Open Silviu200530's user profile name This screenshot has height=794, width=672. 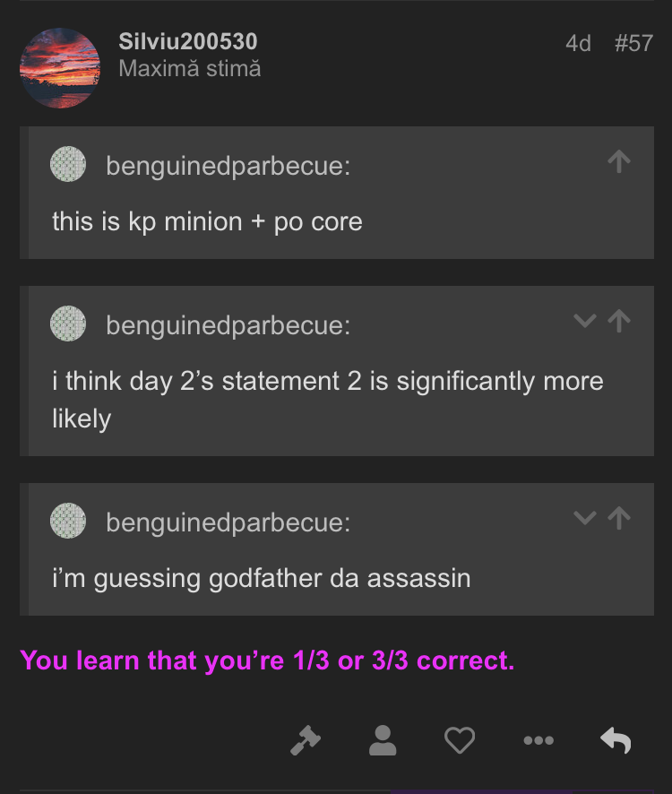pyautogui.click(x=188, y=41)
